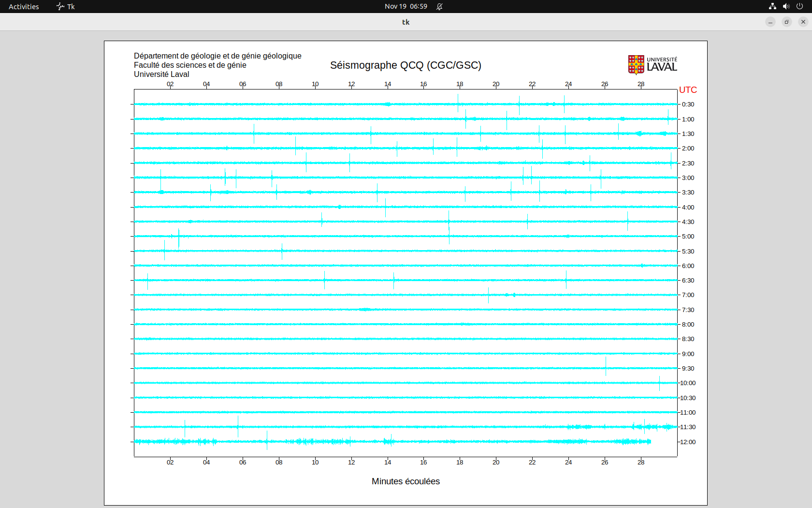Click the Séismographe QCQ (CGC/GSC) title
Screen dimensions: 812x508
(x=406, y=65)
